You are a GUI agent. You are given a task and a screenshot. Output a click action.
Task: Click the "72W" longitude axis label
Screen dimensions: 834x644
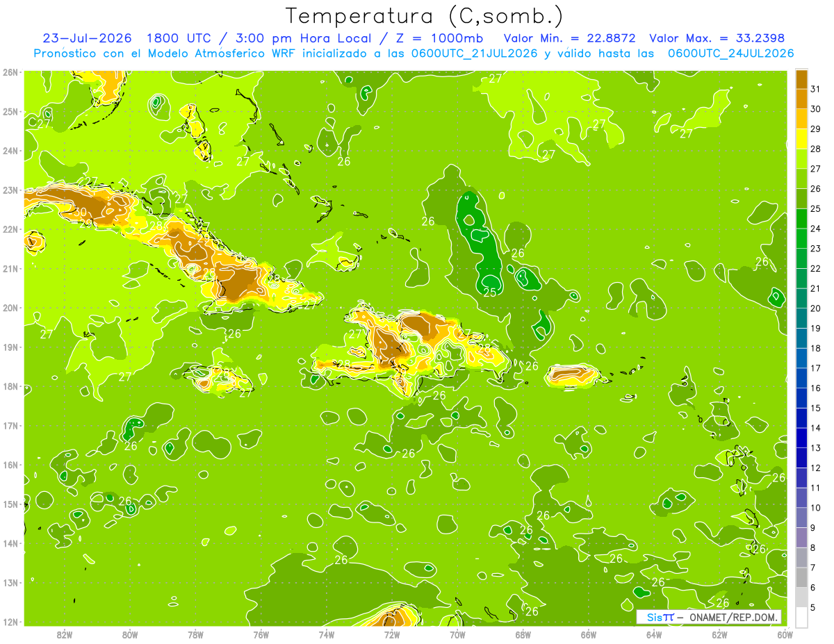pyautogui.click(x=392, y=634)
